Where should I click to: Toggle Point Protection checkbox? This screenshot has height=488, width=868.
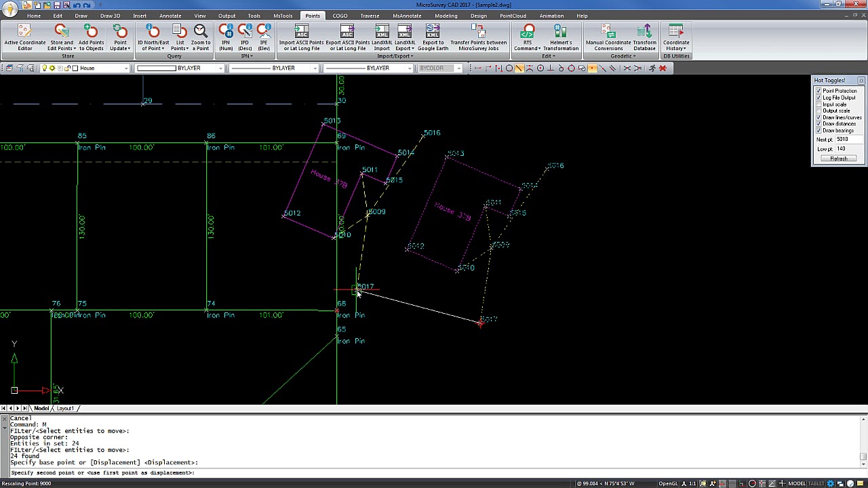tap(818, 91)
